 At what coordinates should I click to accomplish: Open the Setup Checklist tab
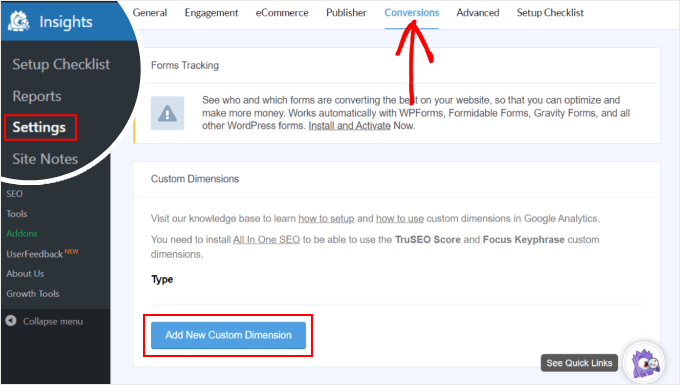click(x=550, y=13)
